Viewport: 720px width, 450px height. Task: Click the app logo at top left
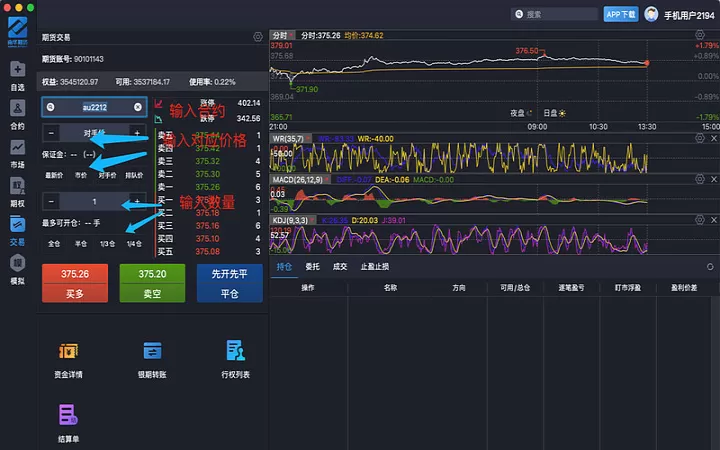click(17, 31)
